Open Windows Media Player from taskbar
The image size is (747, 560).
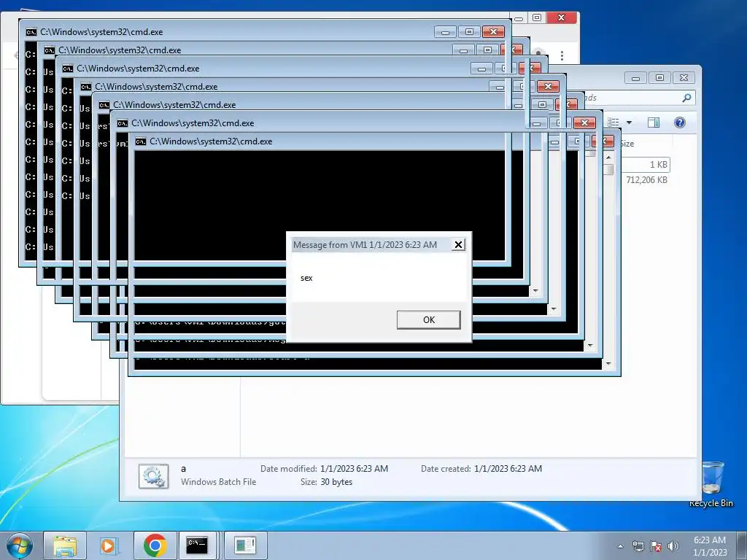(108, 545)
